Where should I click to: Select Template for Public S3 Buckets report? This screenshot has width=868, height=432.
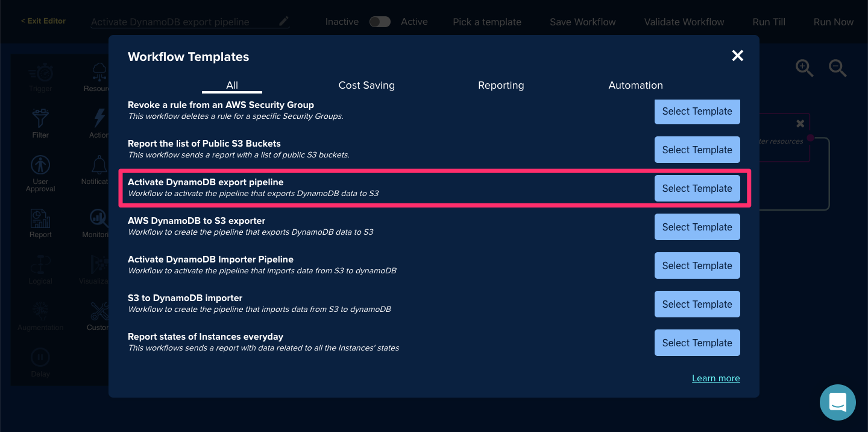(x=697, y=150)
